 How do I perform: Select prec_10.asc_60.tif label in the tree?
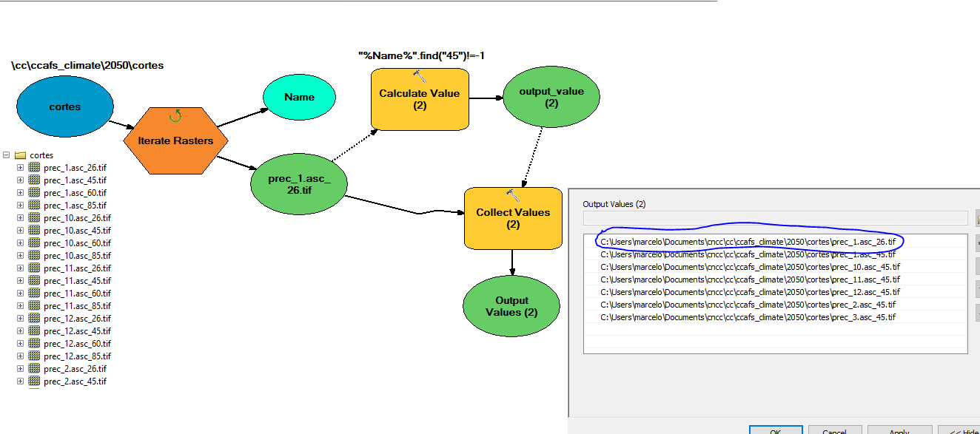click(77, 243)
